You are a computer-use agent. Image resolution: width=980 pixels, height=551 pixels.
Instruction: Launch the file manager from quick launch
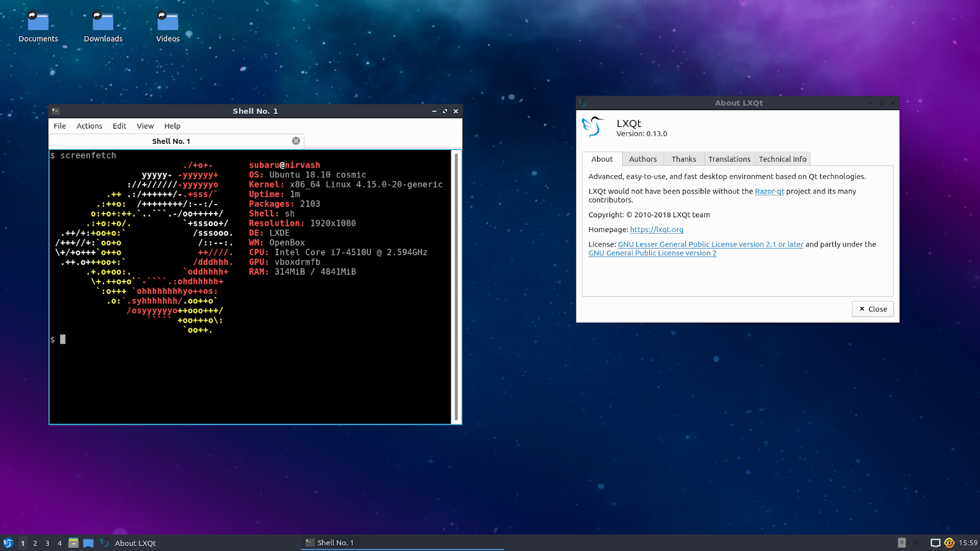click(x=73, y=542)
